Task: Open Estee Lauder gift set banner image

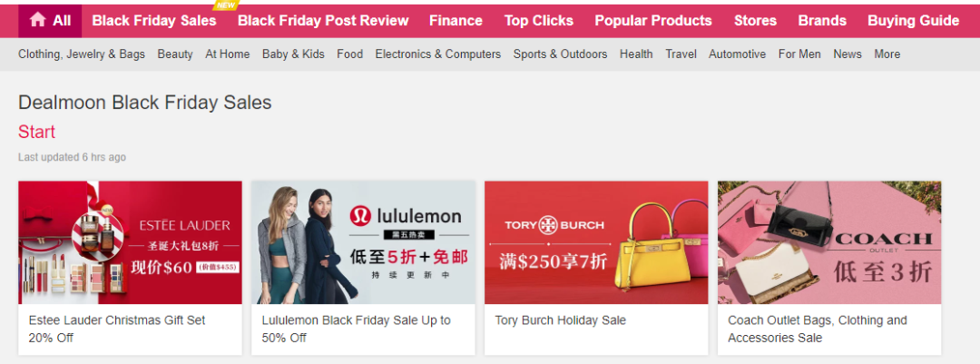Action: click(x=130, y=242)
